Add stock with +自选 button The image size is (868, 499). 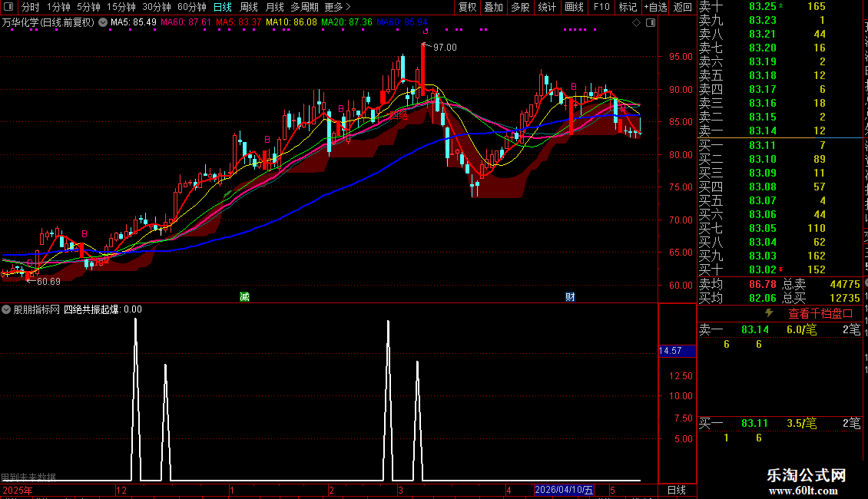coord(655,7)
